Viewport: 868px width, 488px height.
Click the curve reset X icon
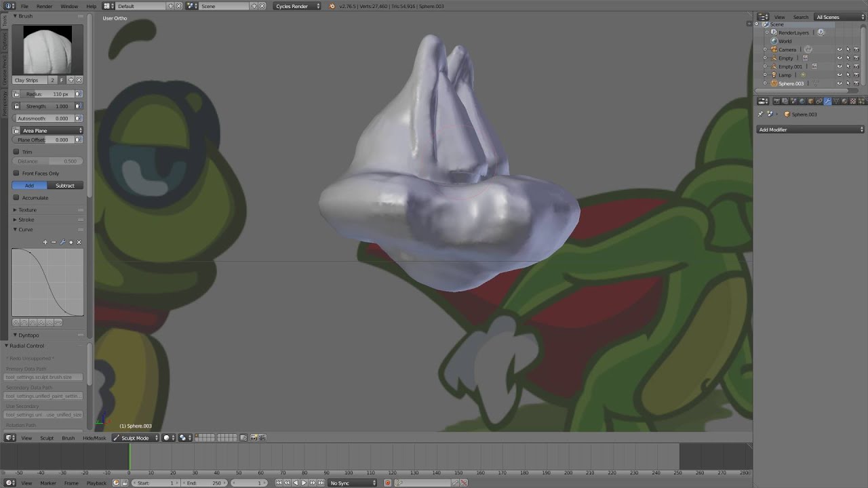click(x=79, y=242)
